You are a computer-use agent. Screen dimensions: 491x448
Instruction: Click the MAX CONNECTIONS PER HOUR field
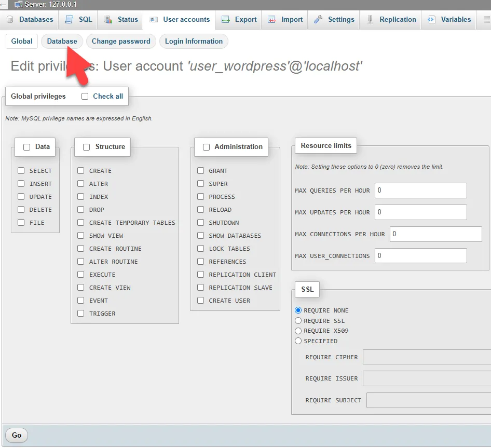tap(435, 234)
